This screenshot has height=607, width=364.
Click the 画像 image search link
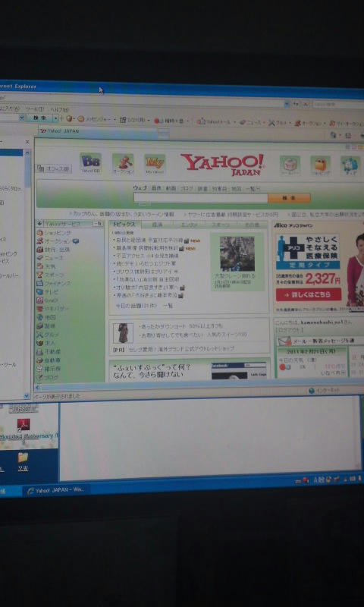156,188
